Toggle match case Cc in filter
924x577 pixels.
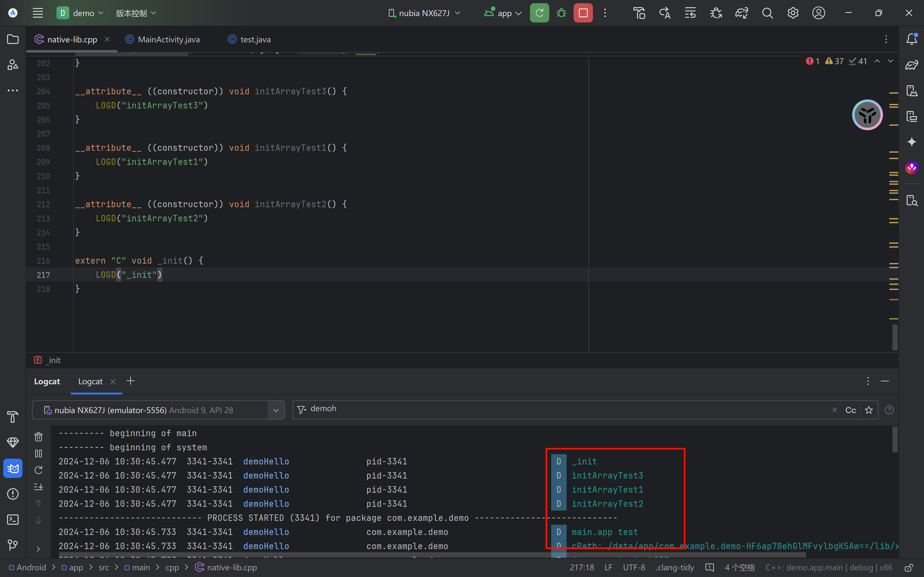click(850, 410)
